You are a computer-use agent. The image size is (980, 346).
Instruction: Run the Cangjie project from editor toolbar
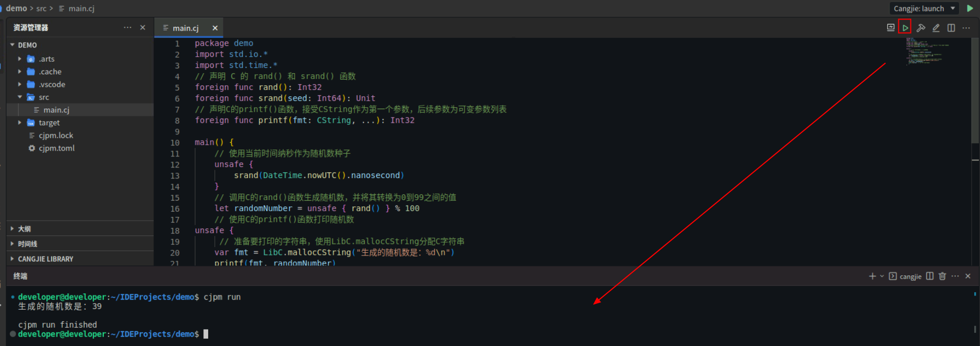point(905,27)
